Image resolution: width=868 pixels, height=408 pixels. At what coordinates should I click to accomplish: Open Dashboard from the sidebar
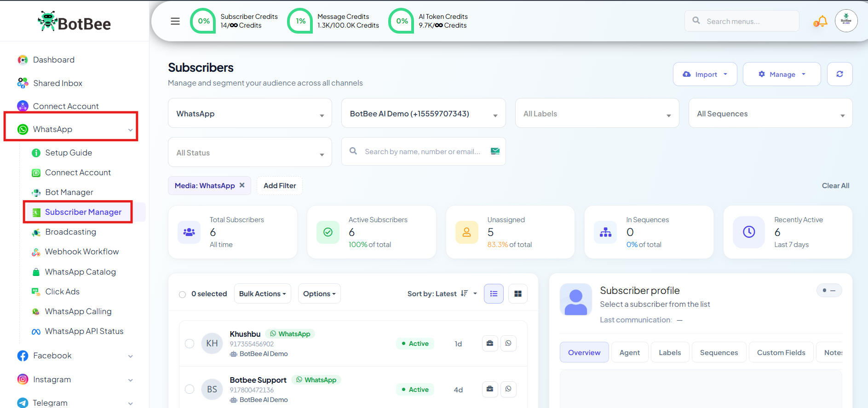click(x=46, y=60)
